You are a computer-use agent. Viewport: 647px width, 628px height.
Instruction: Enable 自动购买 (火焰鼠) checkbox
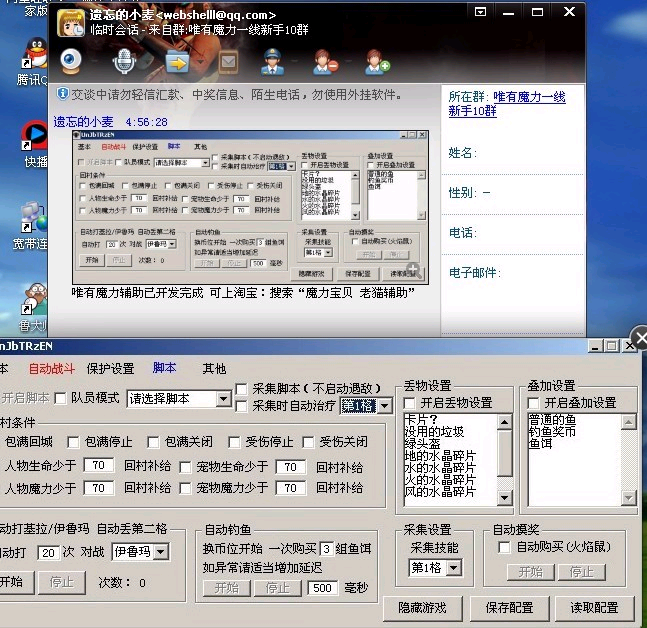[x=504, y=548]
